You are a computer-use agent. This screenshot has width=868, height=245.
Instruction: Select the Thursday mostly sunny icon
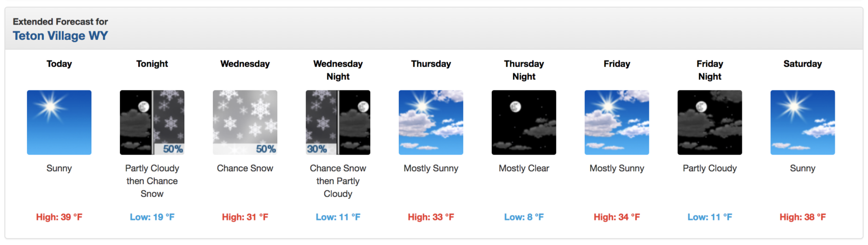click(x=431, y=123)
